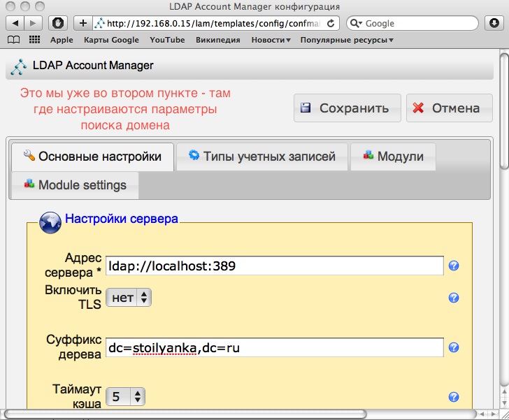Click the plus add bookmark button
The width and height of the screenshot is (509, 420).
tap(83, 23)
